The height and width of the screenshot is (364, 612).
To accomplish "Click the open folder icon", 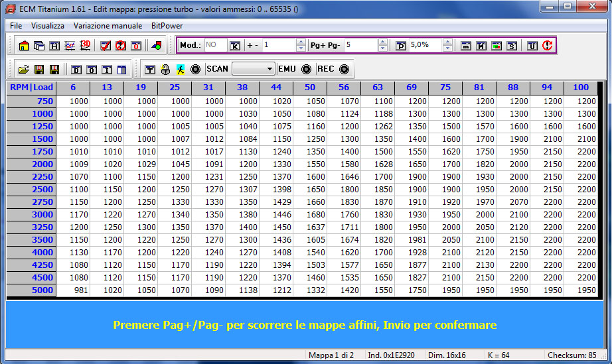I will point(24,70).
